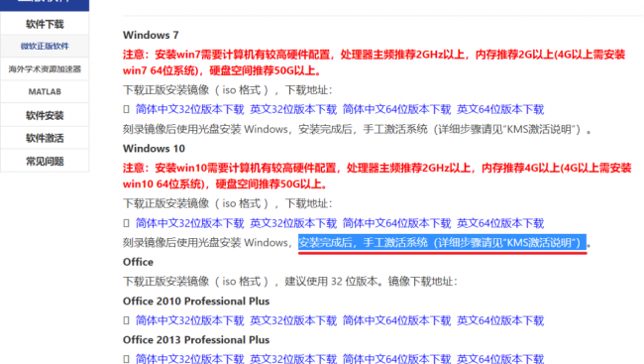Open the 常见问题 sidebar item
644x364 pixels.
pyautogui.click(x=45, y=162)
